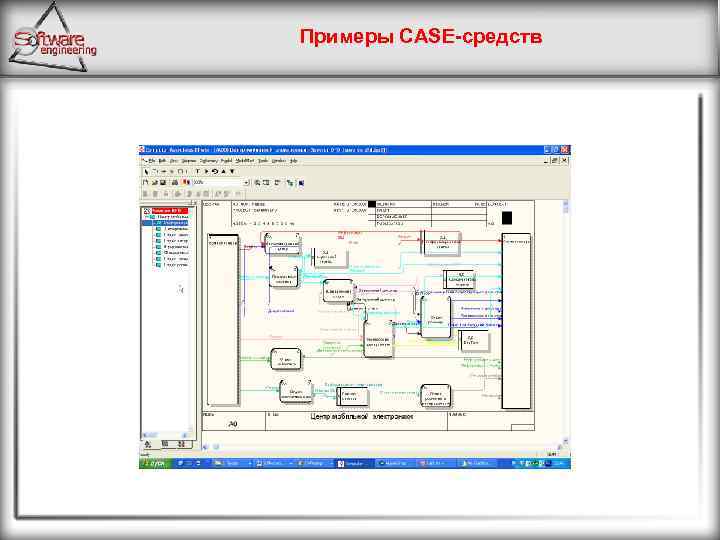Screen dimensions: 720x540
Task: Click the Model Explorer toggle icon
Action: (290, 183)
